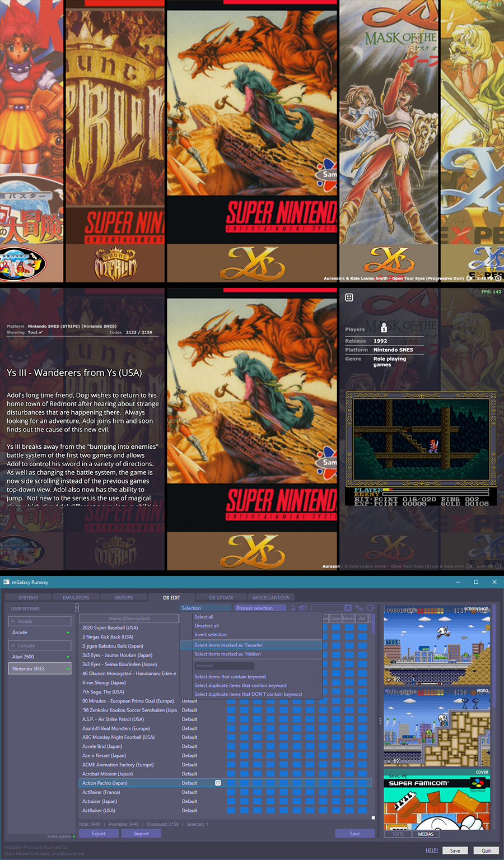The width and height of the screenshot is (504, 860).
Task: Click the Import button
Action: click(x=141, y=834)
